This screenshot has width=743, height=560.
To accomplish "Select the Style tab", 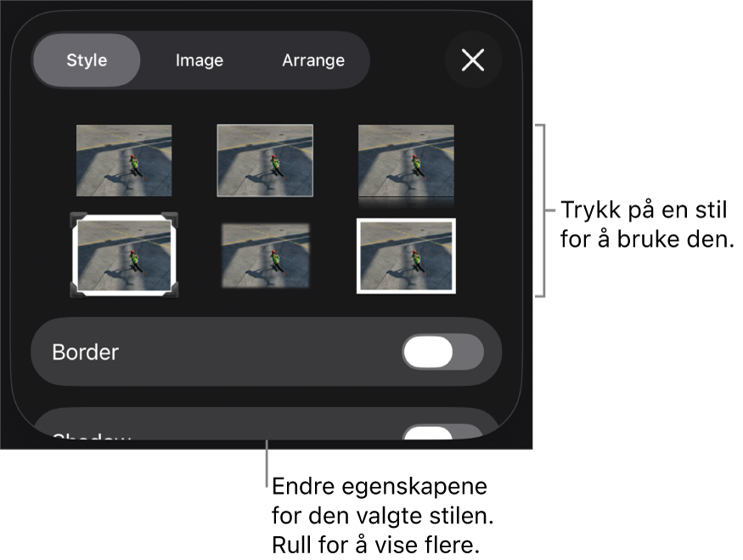I will [x=87, y=60].
